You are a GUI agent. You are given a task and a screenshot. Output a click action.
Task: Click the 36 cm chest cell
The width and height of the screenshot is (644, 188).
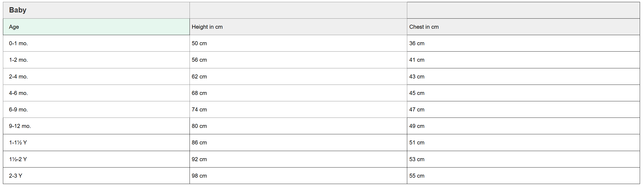[x=417, y=43]
